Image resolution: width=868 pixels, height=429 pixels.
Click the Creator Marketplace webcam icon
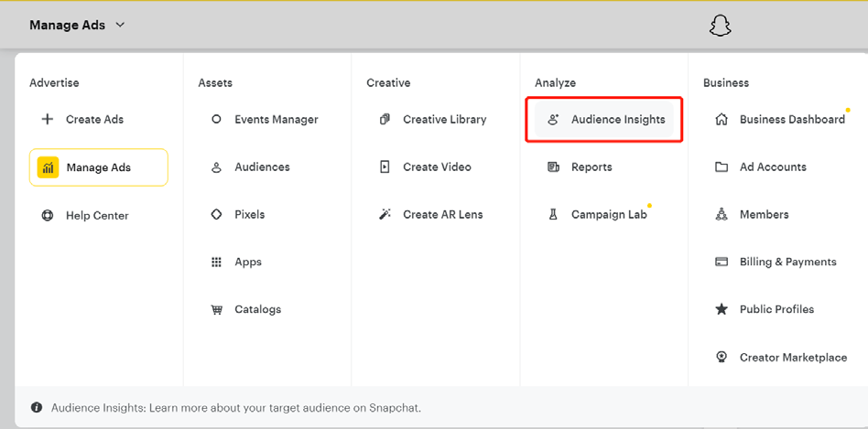point(722,357)
